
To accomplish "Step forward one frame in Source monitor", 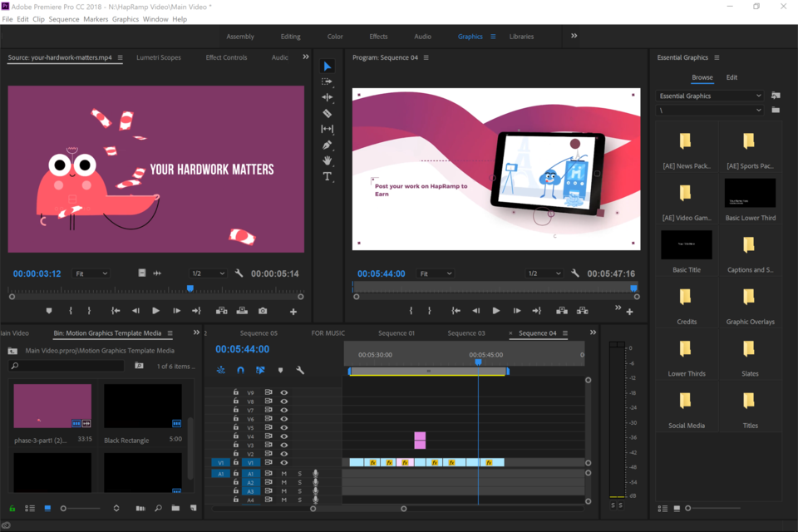I will tap(176, 311).
